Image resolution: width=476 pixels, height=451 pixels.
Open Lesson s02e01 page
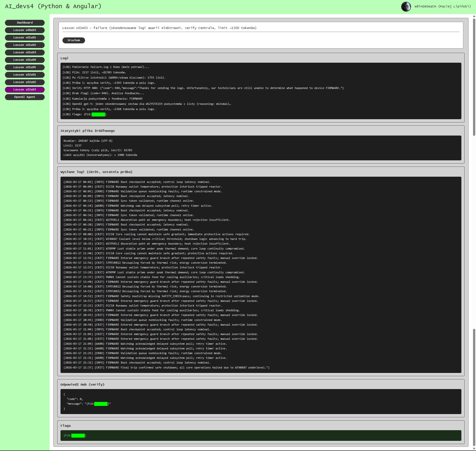tap(25, 75)
